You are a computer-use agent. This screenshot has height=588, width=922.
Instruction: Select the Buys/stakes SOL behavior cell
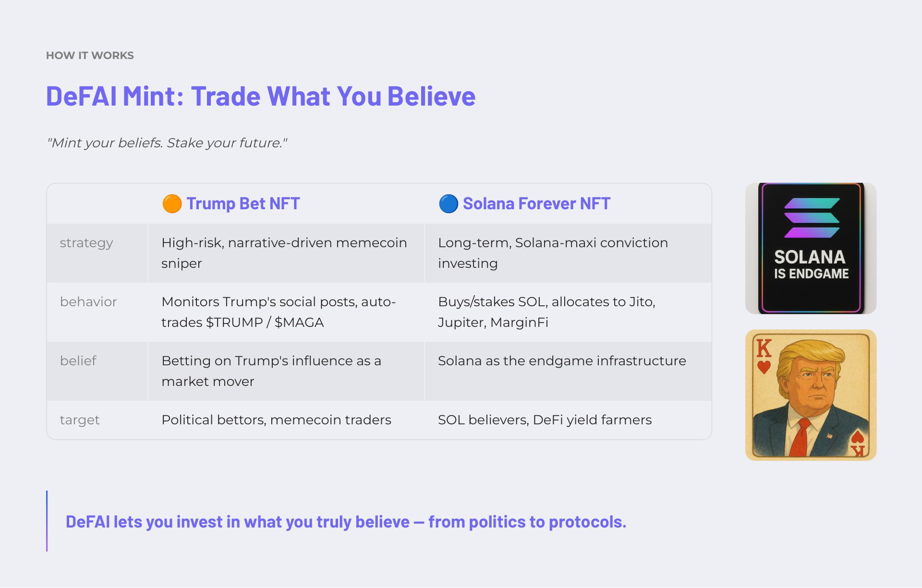(568, 312)
